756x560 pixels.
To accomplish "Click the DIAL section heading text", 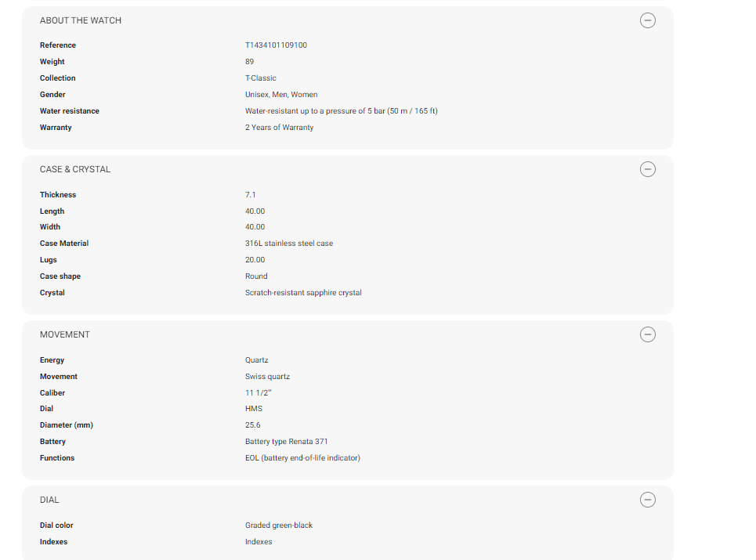I will 49,500.
